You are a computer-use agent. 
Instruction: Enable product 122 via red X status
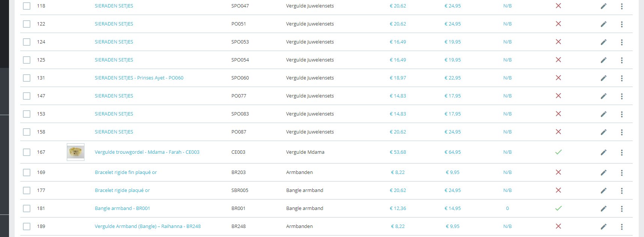coord(558,24)
